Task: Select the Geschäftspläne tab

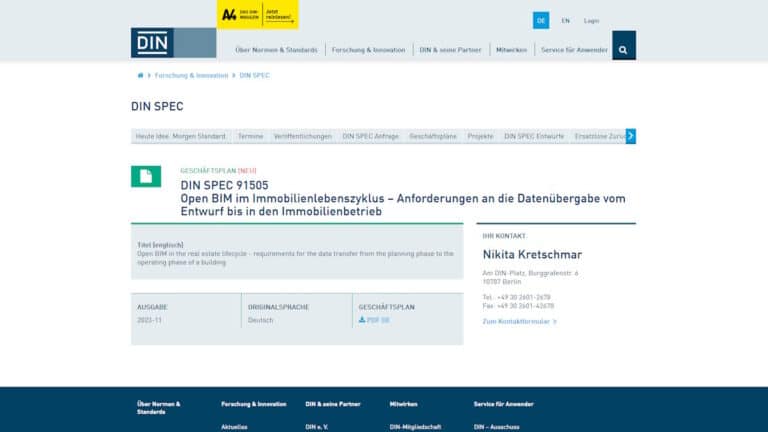Action: point(432,135)
